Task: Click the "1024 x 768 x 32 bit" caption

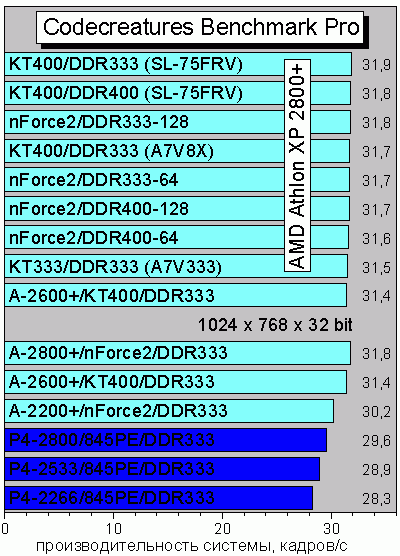Action: click(x=275, y=325)
